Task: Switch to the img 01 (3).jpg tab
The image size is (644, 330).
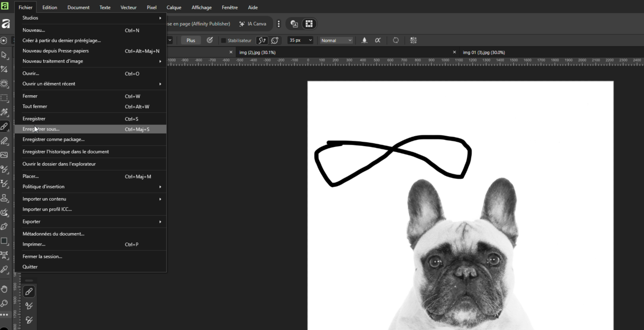Action: (x=484, y=52)
